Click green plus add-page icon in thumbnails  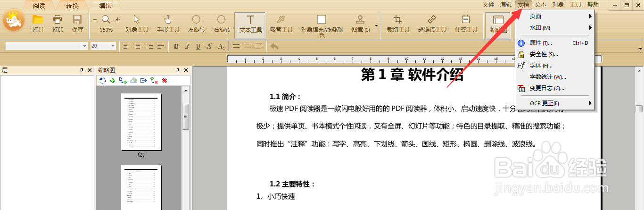[x=113, y=81]
